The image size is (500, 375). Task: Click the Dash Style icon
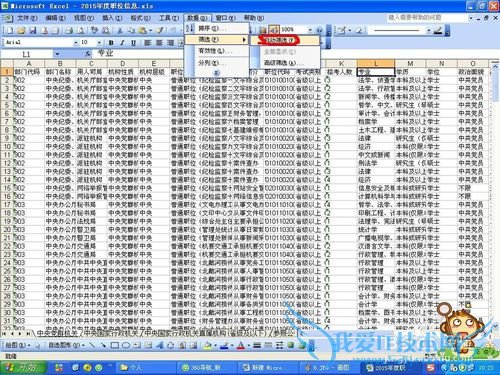pyautogui.click(x=268, y=345)
